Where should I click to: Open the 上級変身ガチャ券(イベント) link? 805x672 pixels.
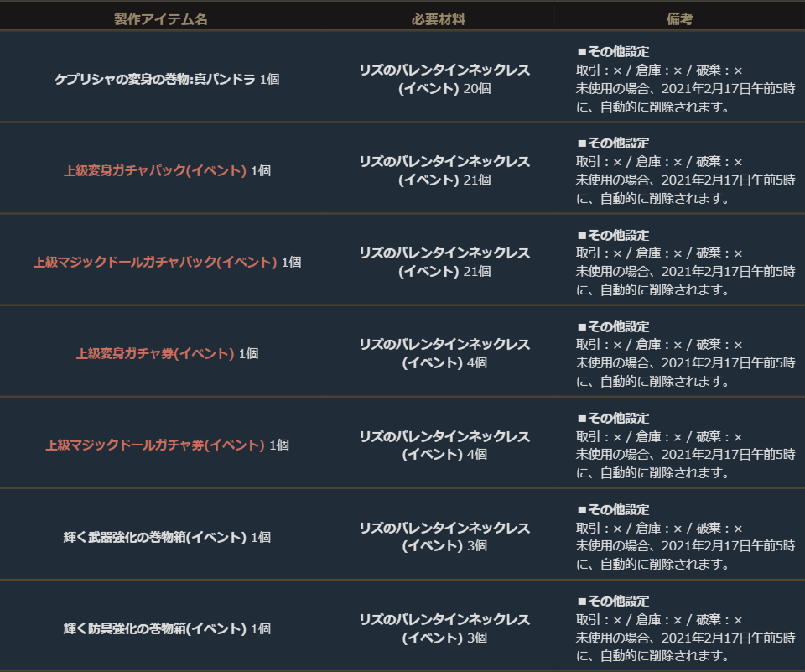pyautogui.click(x=155, y=353)
